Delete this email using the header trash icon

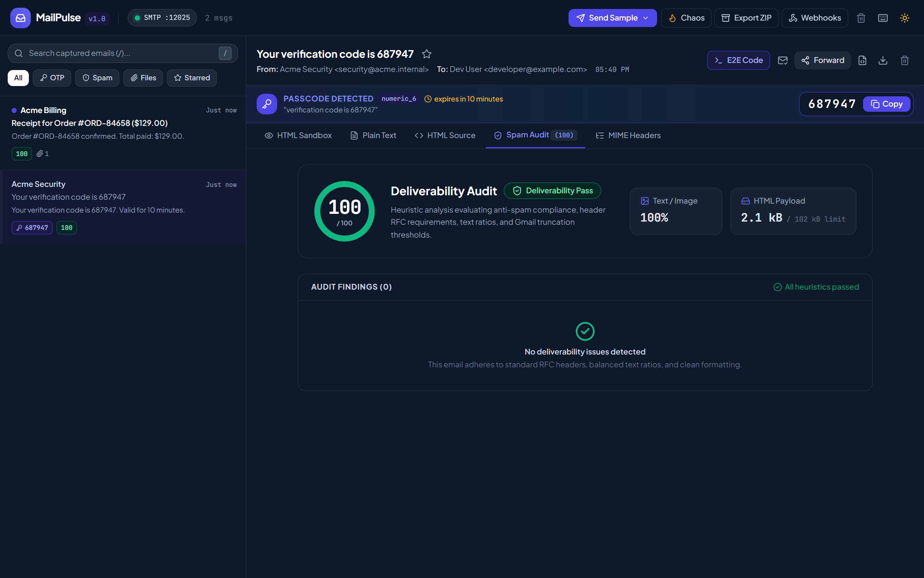tap(904, 60)
